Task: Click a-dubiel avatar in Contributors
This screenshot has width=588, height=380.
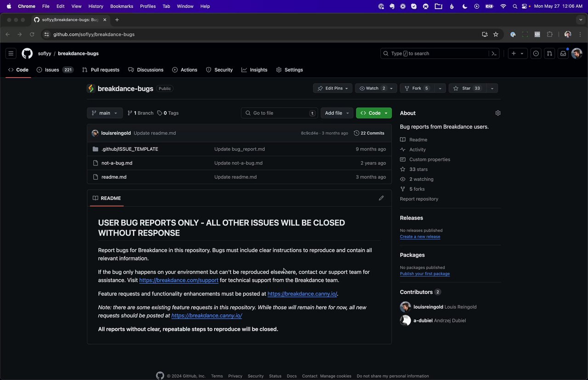Action: coord(405,321)
